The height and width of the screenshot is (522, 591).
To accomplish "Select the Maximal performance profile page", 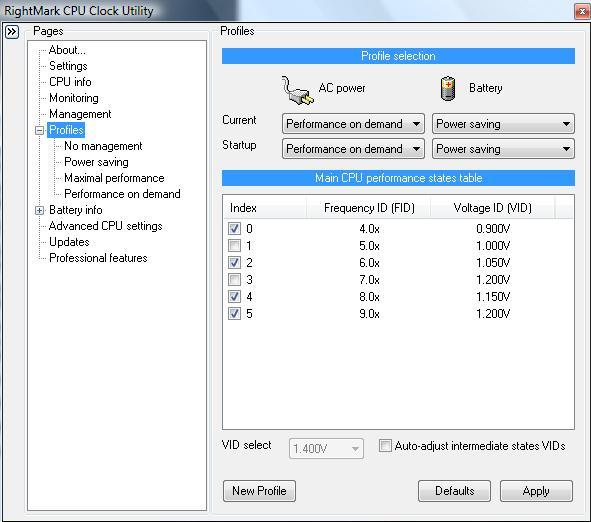I will coord(114,178).
